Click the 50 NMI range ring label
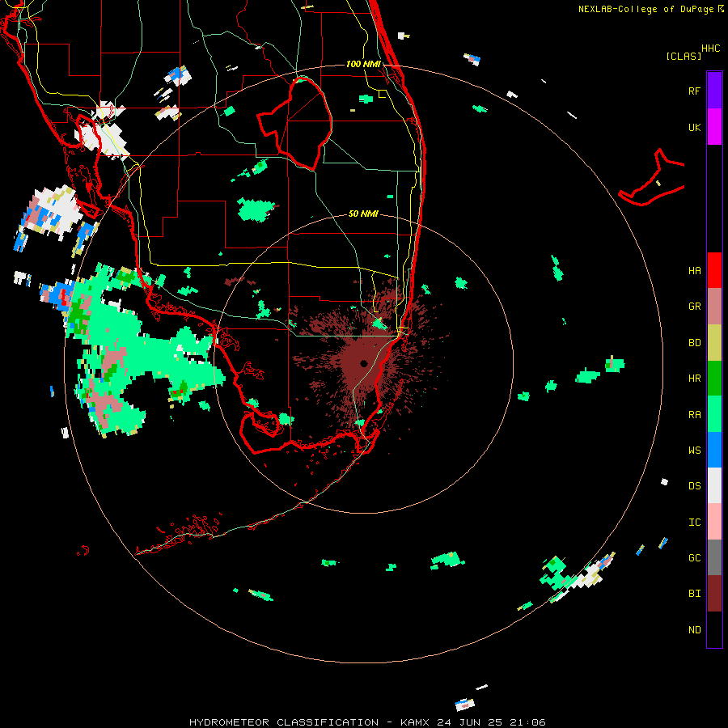The width and height of the screenshot is (728, 728). click(x=363, y=214)
